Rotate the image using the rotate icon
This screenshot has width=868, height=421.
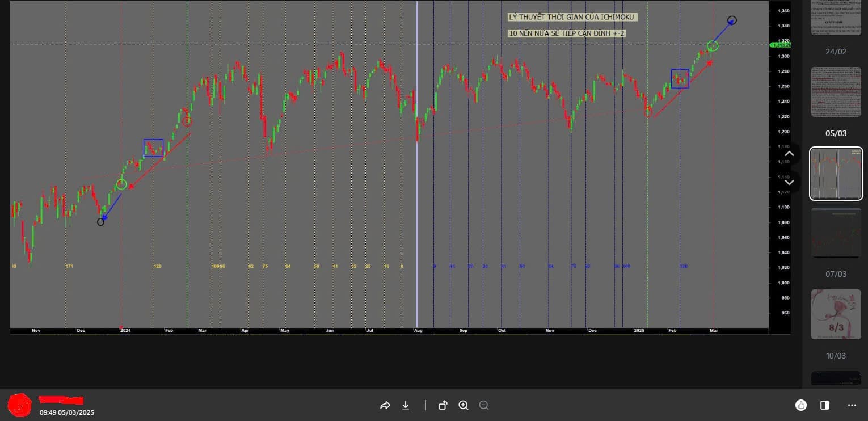tap(443, 405)
